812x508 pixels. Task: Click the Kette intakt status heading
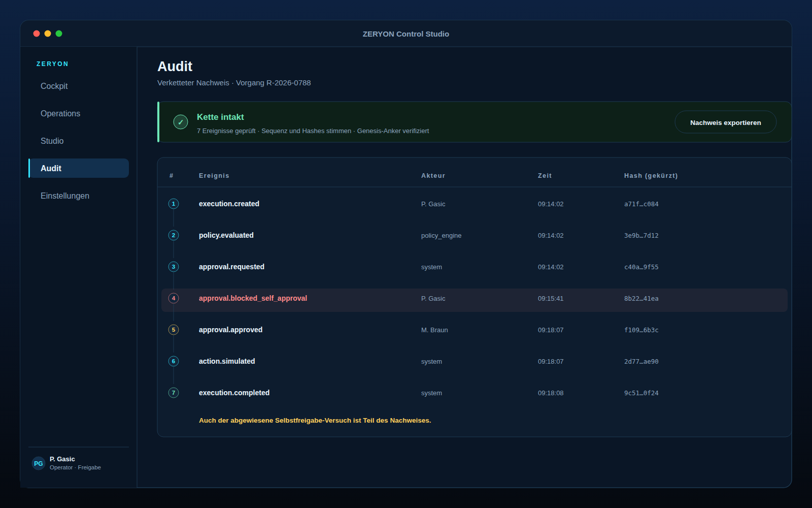220,117
